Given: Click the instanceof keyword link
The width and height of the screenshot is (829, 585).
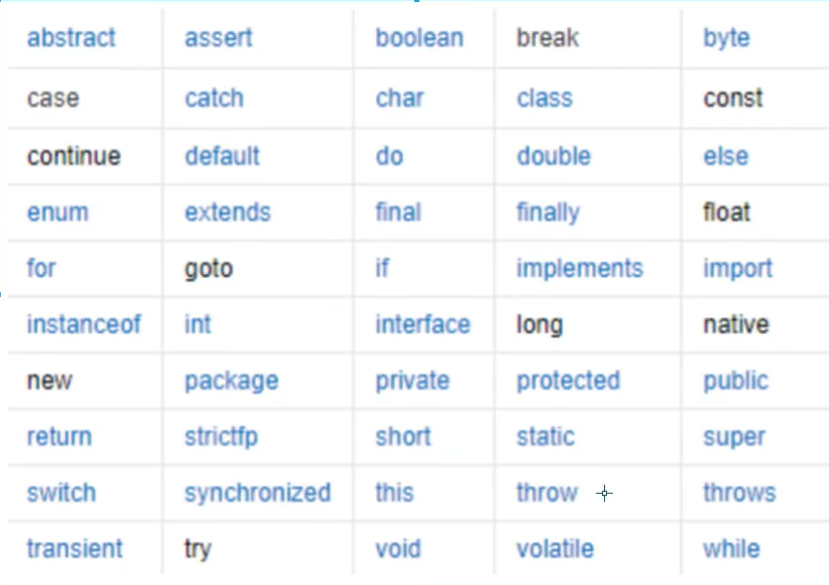Looking at the screenshot, I should point(84,324).
